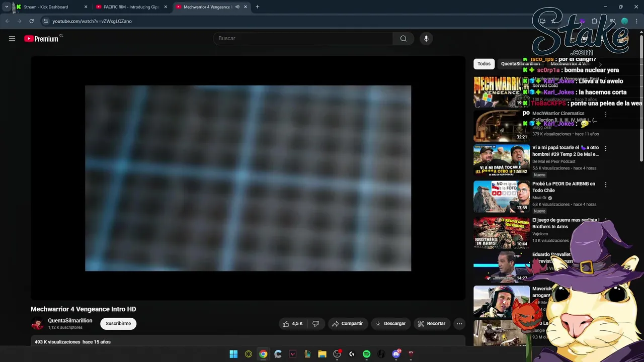Viewport: 644px width, 362px height.
Task: Click the video player to pause playback
Action: coord(248,178)
